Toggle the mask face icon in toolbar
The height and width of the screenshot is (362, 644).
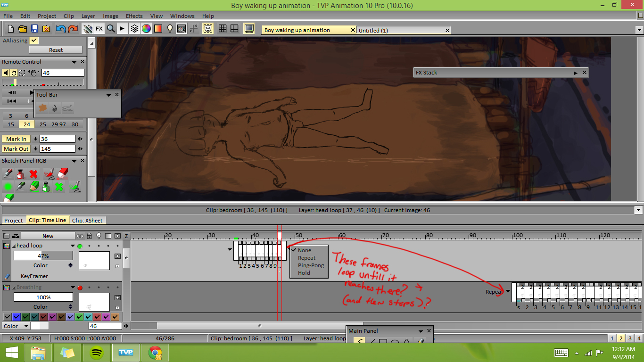click(208, 29)
